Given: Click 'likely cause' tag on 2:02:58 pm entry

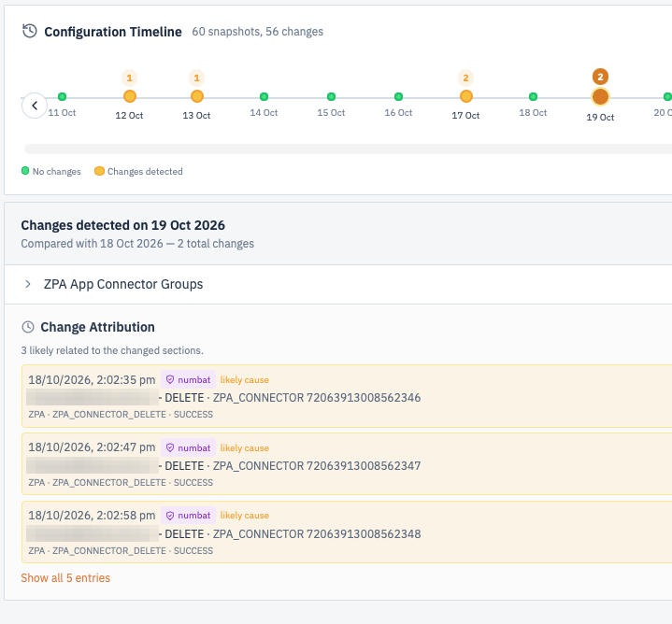Looking at the screenshot, I should click(x=245, y=516).
